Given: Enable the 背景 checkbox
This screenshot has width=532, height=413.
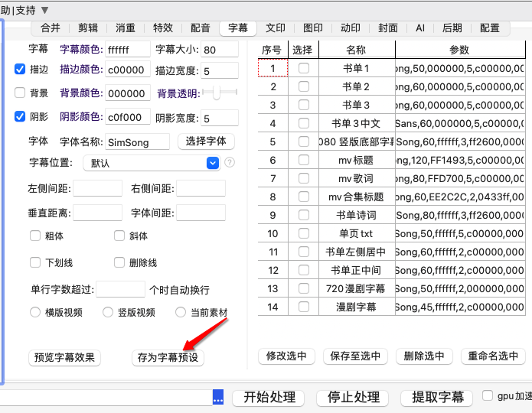Looking at the screenshot, I should (x=20, y=93).
